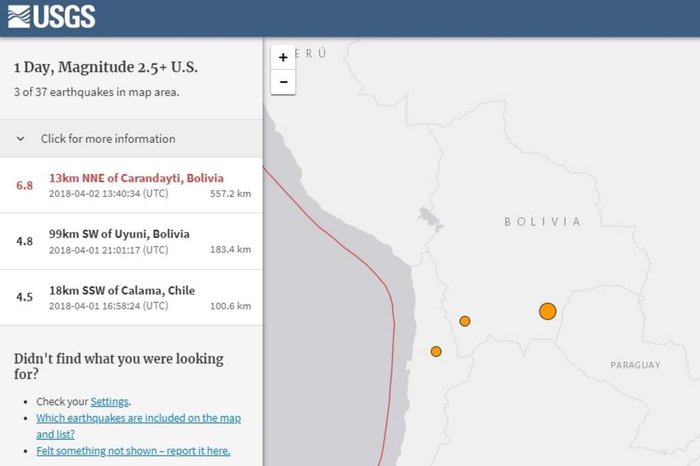Select the 4.8 SW of Uyuni earthquake entry

point(130,241)
